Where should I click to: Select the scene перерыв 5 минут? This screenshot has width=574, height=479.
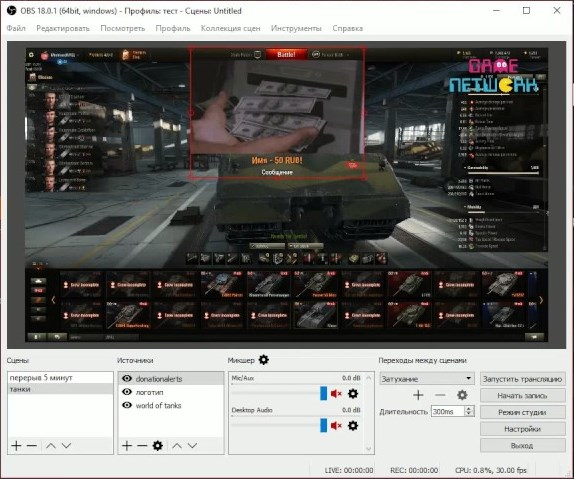click(x=60, y=378)
